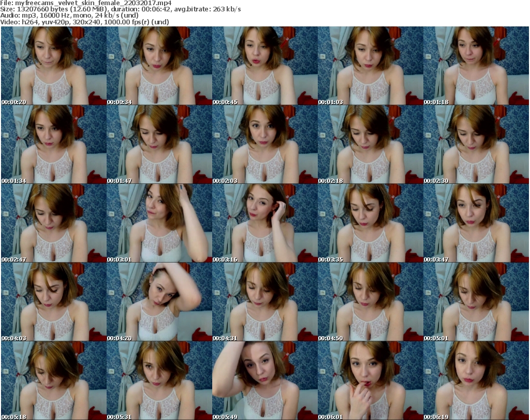The width and height of the screenshot is (530, 420).
Task: Select the frame at 00:01:03
Action: pos(371,66)
